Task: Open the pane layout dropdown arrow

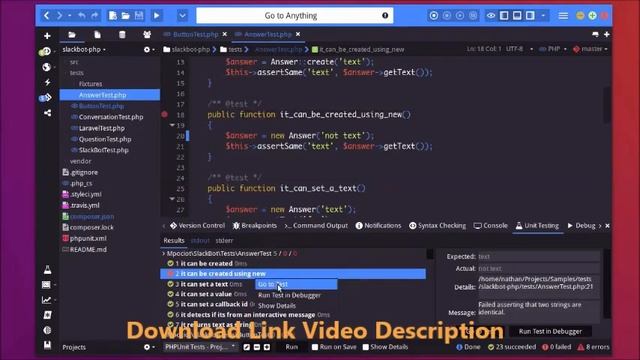Action: (x=543, y=16)
